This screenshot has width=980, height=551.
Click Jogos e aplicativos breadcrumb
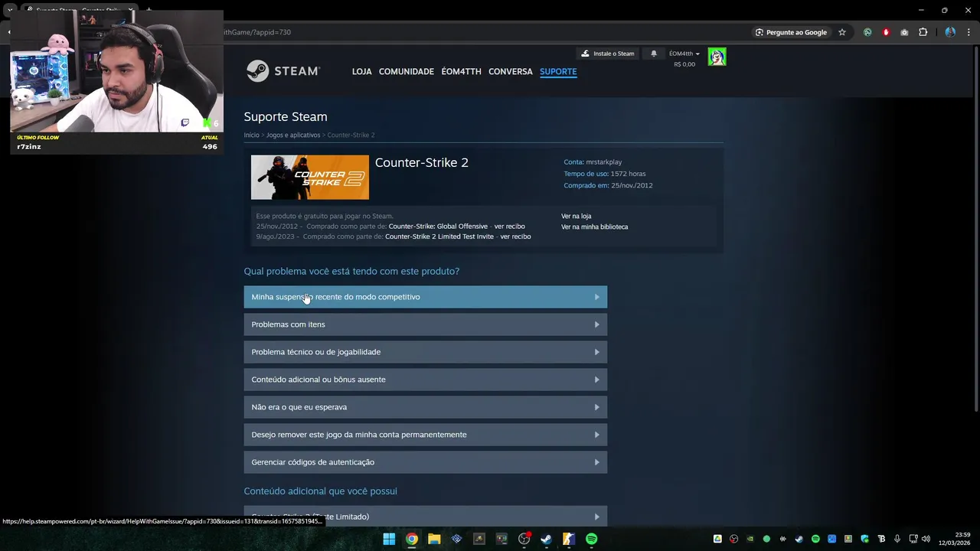pyautogui.click(x=293, y=135)
